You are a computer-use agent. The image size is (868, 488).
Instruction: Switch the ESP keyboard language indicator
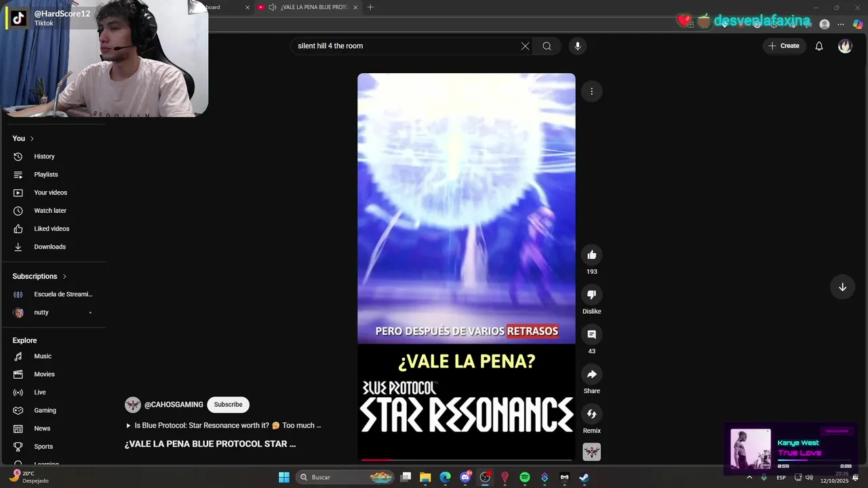point(781,477)
